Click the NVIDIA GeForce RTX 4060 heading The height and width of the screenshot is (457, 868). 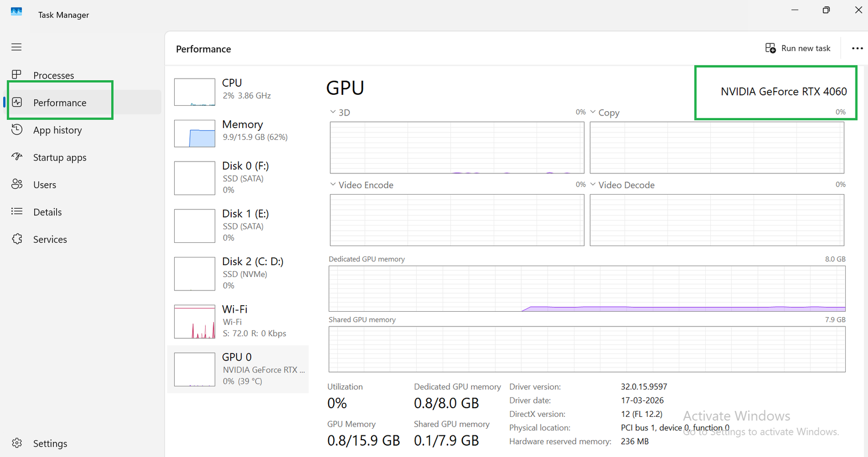click(784, 92)
